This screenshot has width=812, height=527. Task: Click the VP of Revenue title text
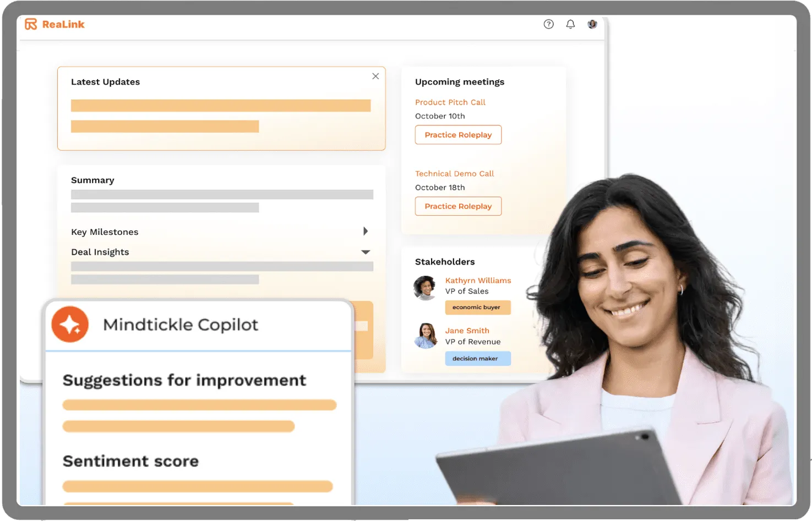pyautogui.click(x=473, y=342)
